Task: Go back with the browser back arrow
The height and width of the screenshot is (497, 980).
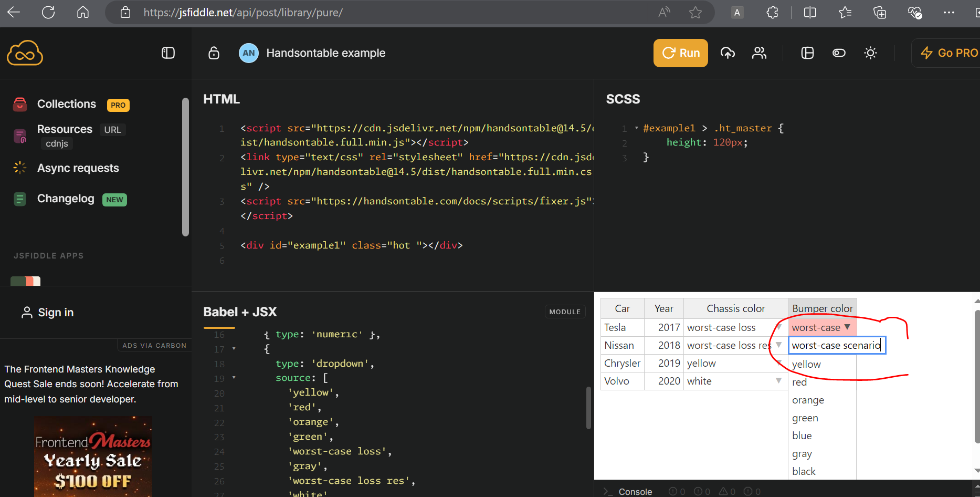Action: (x=14, y=12)
